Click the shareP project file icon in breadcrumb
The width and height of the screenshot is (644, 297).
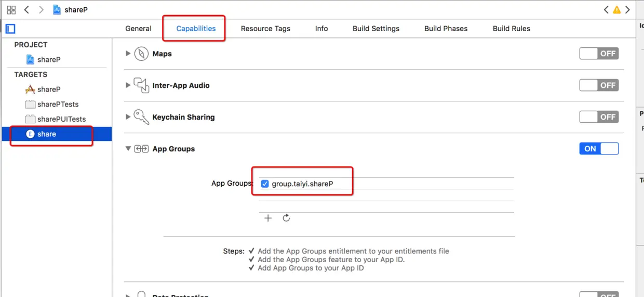[x=57, y=9]
